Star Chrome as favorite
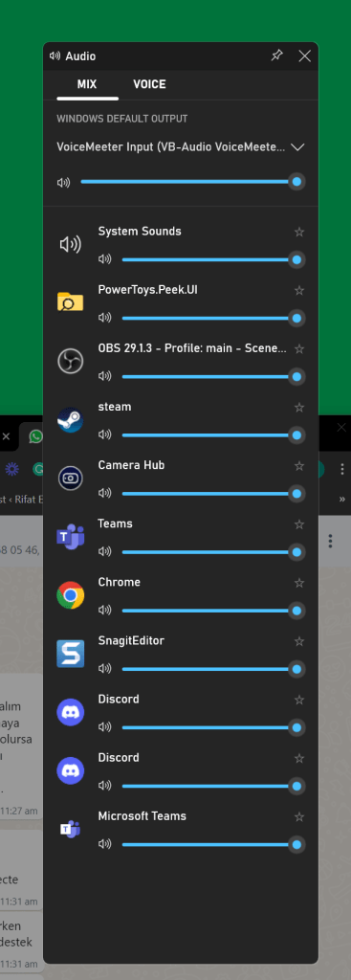Screen dimensions: 351x980 299,583
